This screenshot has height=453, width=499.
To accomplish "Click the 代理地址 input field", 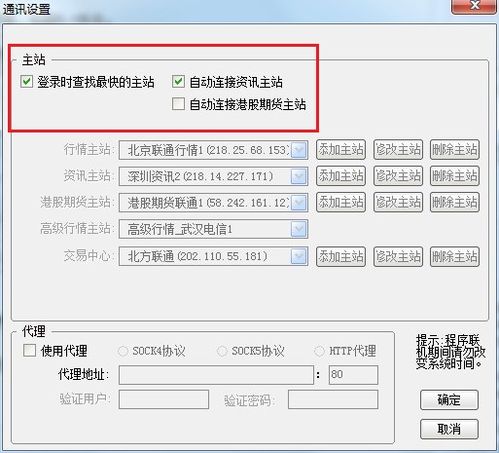I will [216, 375].
